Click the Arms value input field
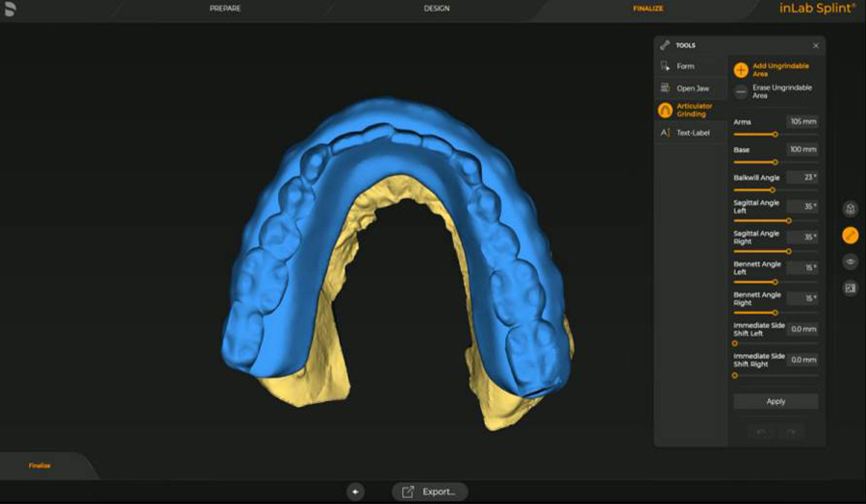The width and height of the screenshot is (866, 504). point(802,122)
